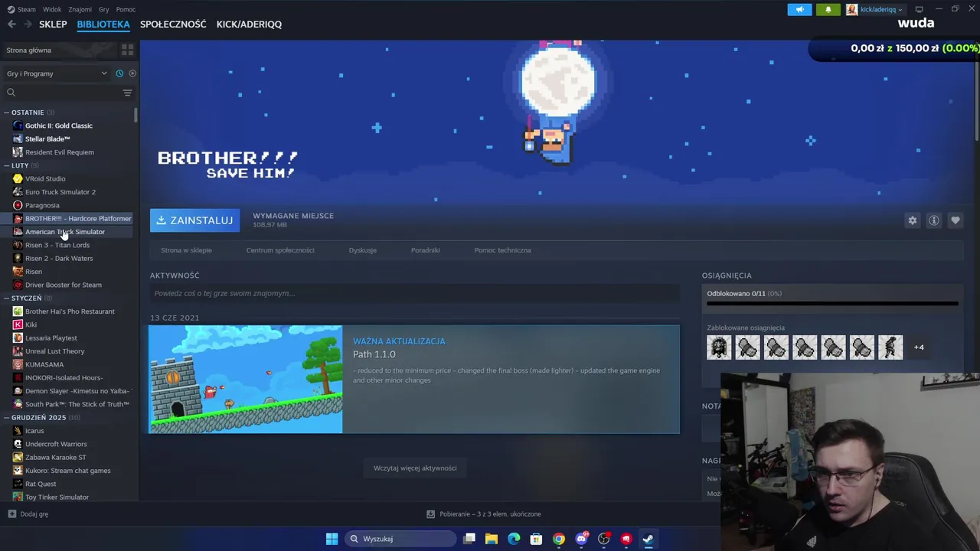
Task: Open the Znajomi menu
Action: click(x=80, y=9)
